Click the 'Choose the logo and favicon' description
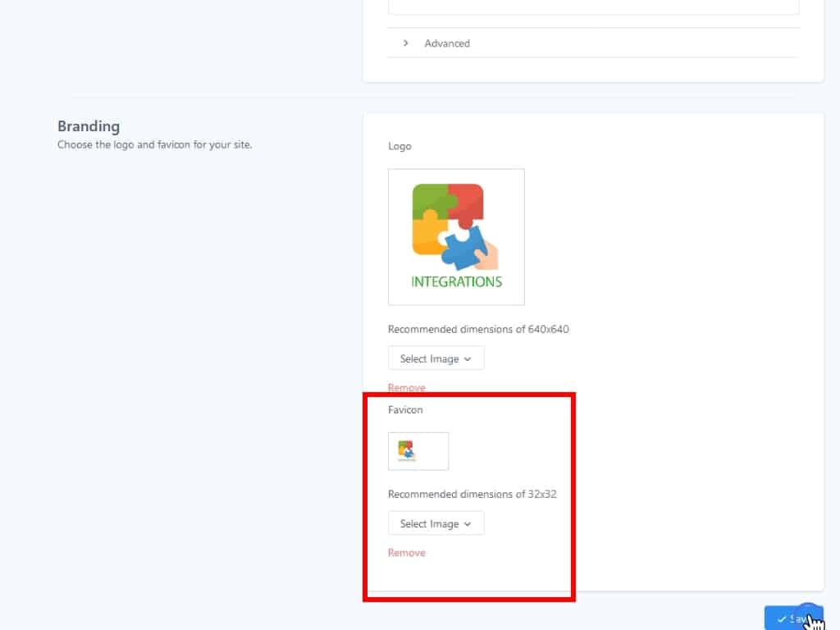Screen dimensions: 840x630 pyautogui.click(x=154, y=145)
